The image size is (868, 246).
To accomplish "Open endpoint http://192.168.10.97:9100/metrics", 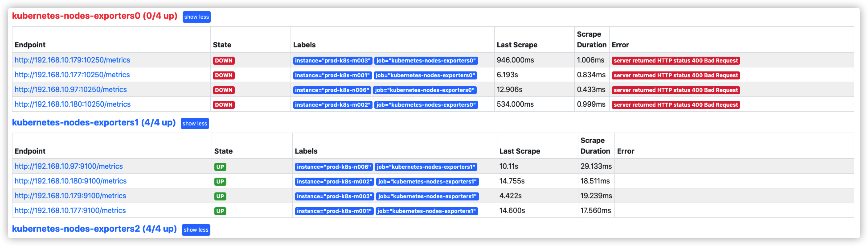I will click(69, 166).
